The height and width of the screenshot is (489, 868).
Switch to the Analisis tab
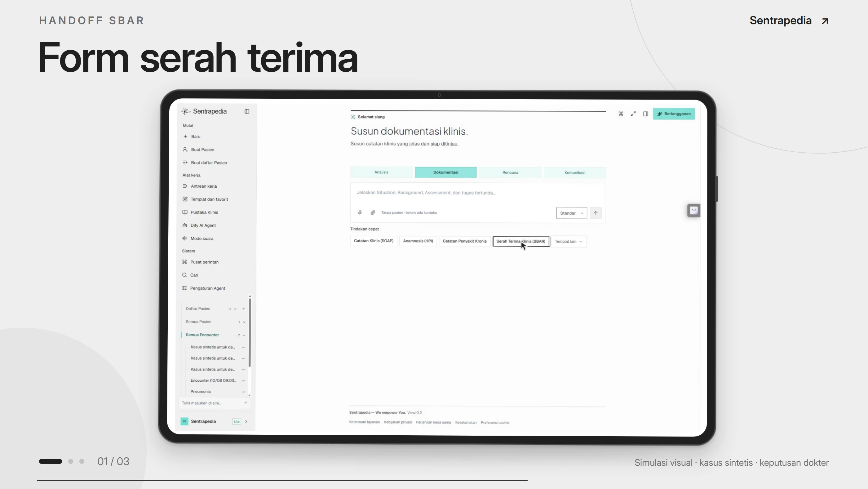(x=381, y=172)
